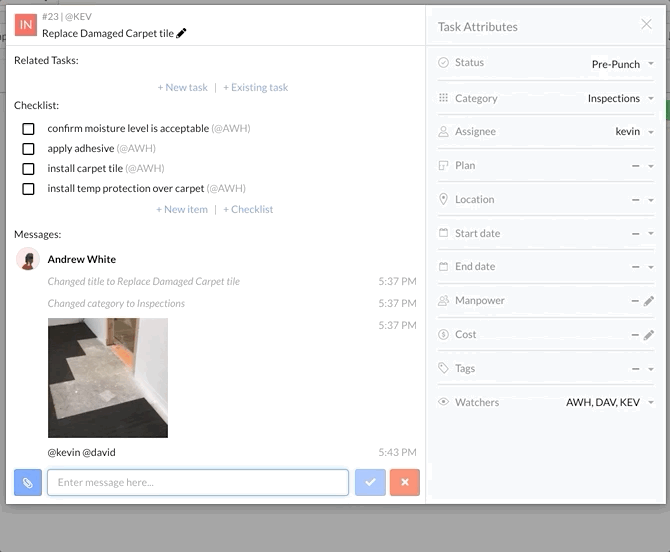Check the 'install carpet tile' item
This screenshot has width=670, height=552.
28,169
